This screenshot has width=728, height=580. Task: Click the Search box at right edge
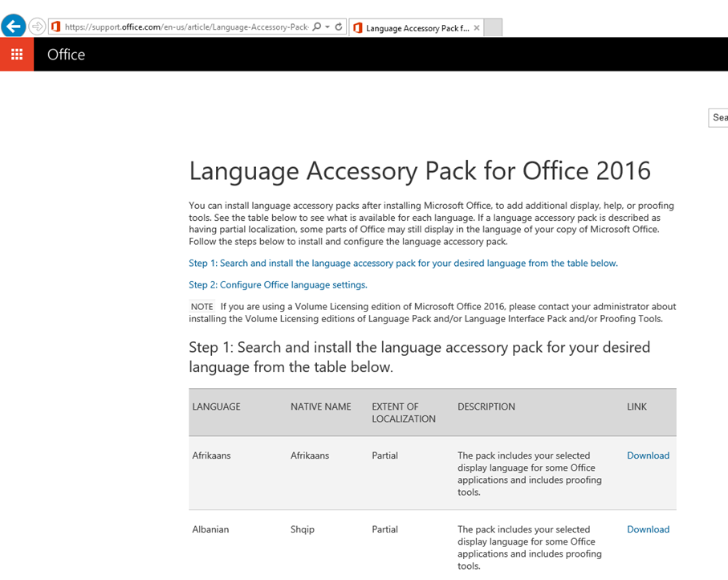click(x=718, y=117)
